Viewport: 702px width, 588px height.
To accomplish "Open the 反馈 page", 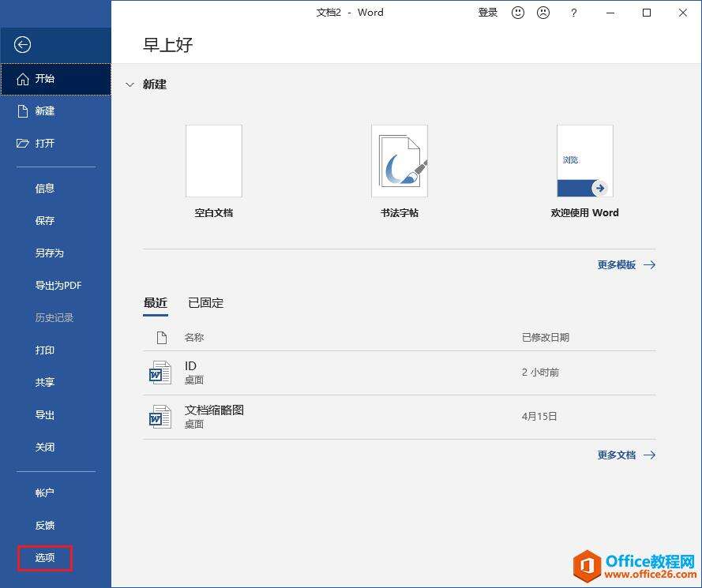I will [x=45, y=526].
